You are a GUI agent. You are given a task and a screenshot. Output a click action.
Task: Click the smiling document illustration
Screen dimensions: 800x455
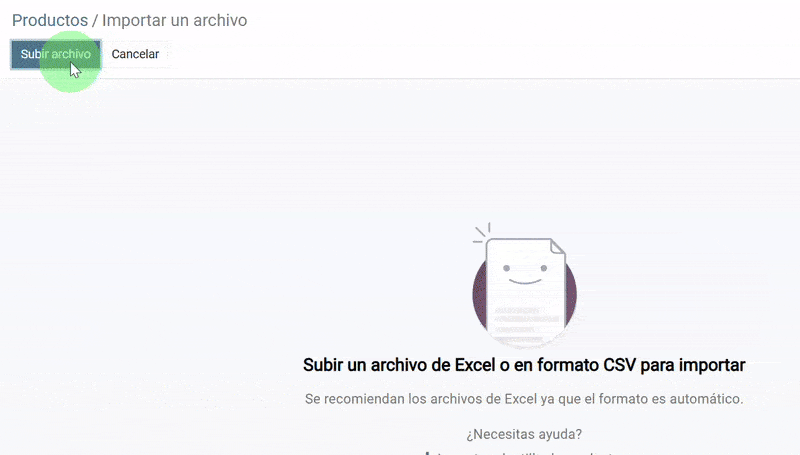525,291
